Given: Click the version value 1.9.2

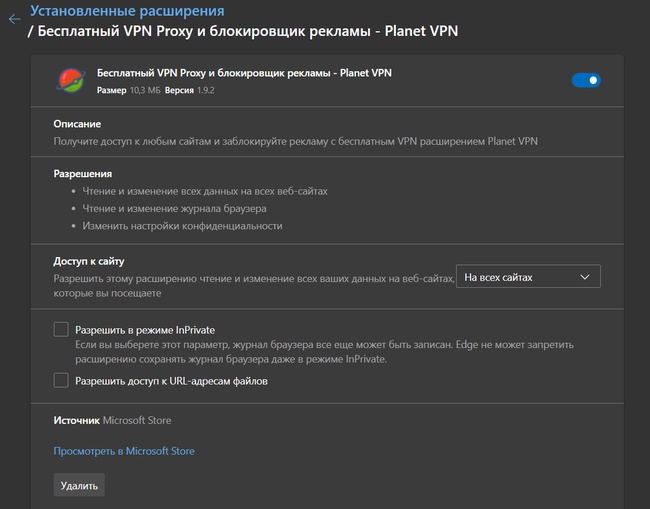Looking at the screenshot, I should (206, 90).
